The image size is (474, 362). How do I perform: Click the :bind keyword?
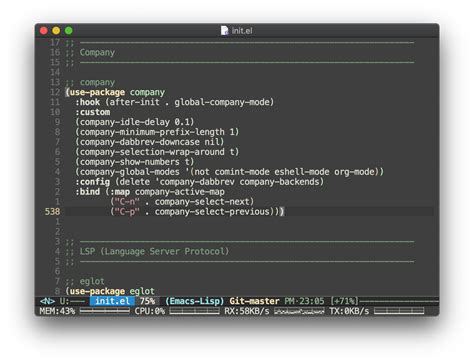click(x=87, y=192)
